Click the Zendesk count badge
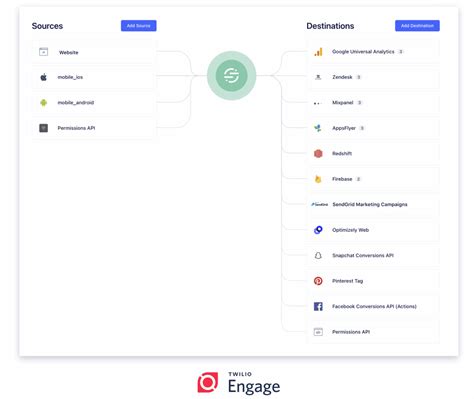 coord(359,77)
